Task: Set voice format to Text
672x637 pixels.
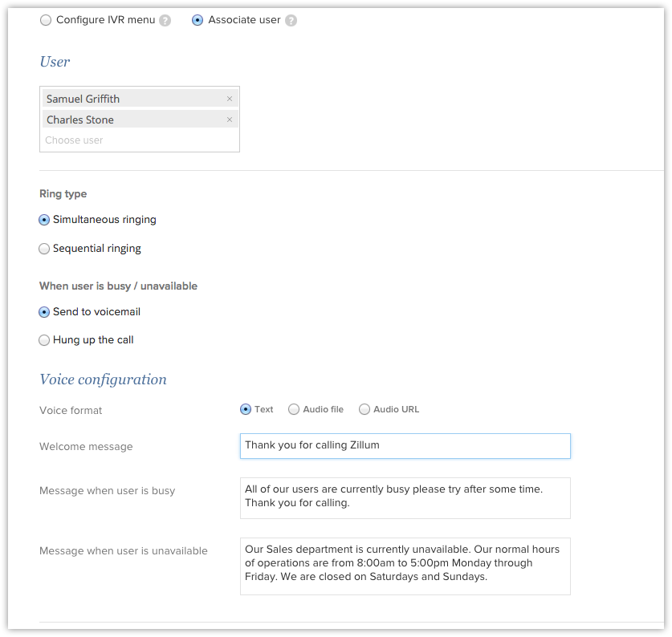Action: [x=246, y=409]
